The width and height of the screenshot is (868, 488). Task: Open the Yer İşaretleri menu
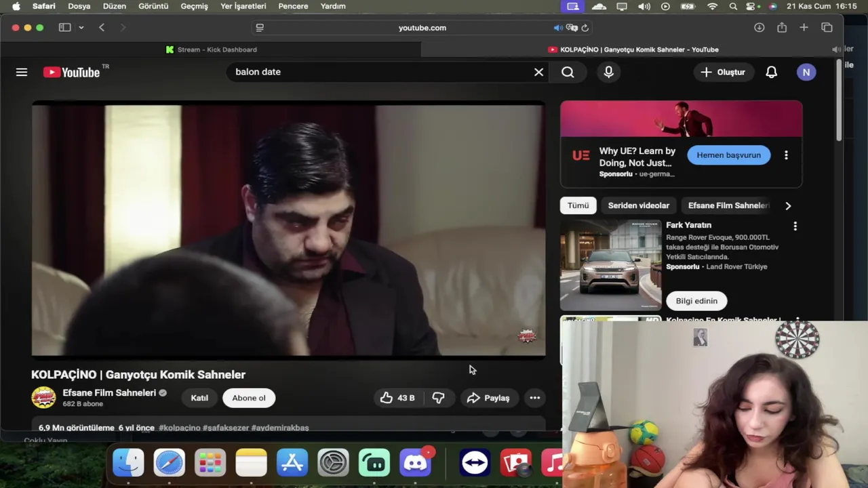(243, 6)
